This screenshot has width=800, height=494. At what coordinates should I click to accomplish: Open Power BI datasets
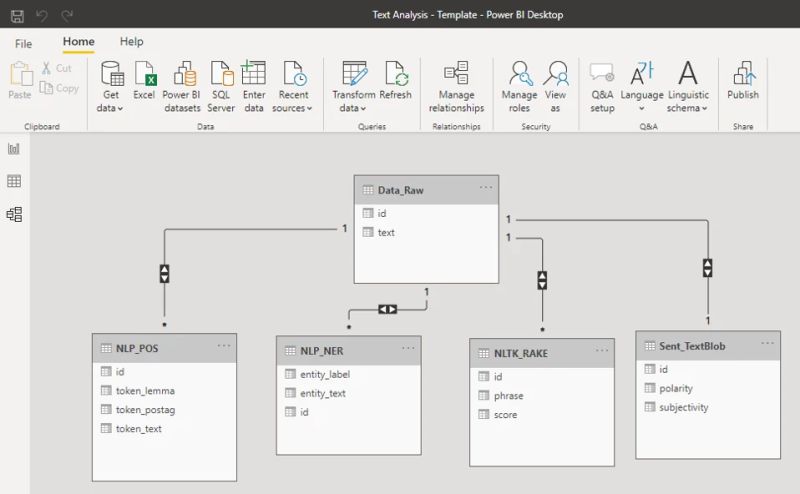point(182,87)
